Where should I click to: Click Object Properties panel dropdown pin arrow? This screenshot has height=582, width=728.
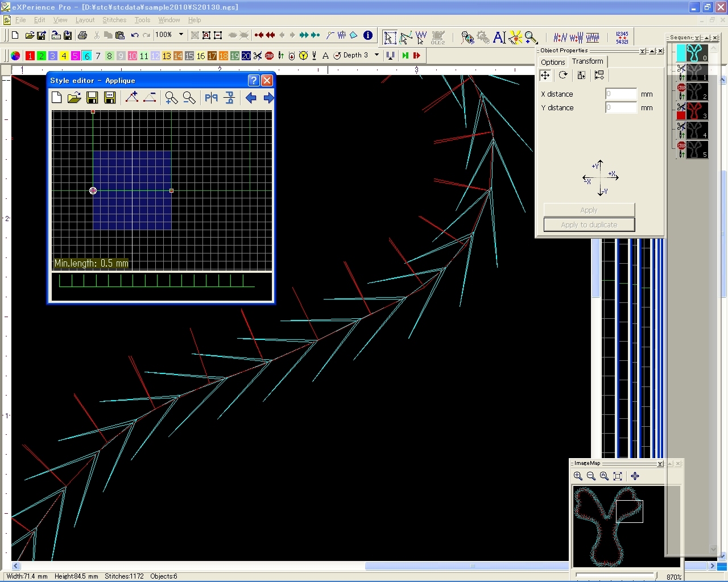pos(643,51)
